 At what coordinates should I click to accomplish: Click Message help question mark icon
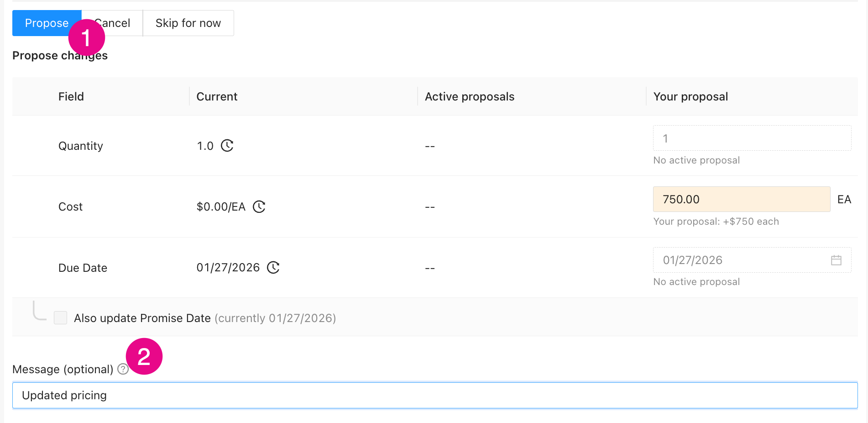(x=123, y=369)
